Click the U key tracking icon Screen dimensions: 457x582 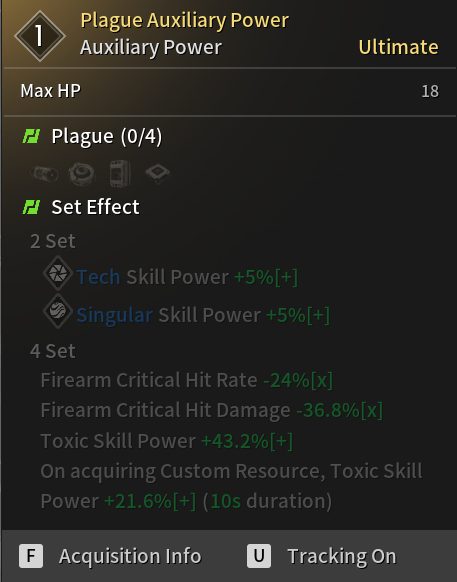coord(259,556)
